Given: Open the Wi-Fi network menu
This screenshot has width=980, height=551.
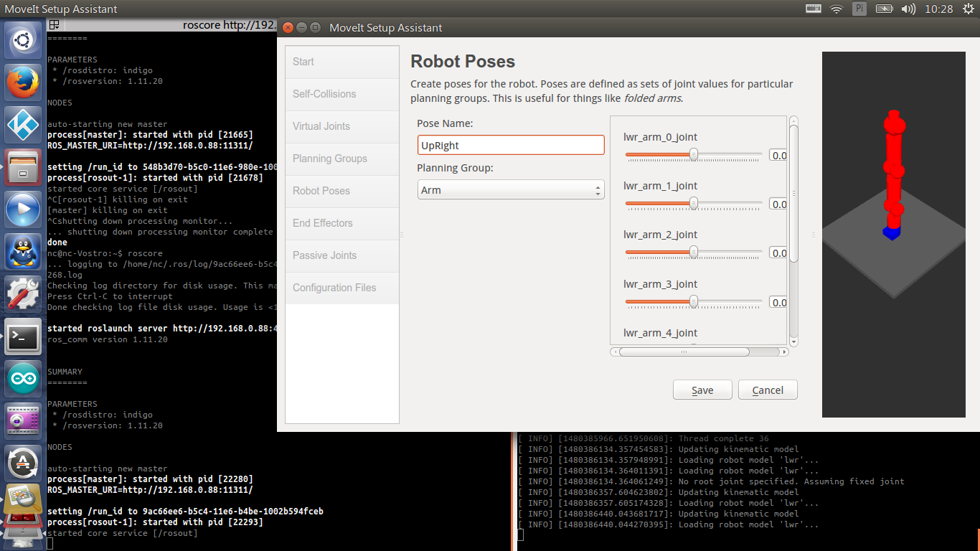Looking at the screenshot, I should click(837, 9).
